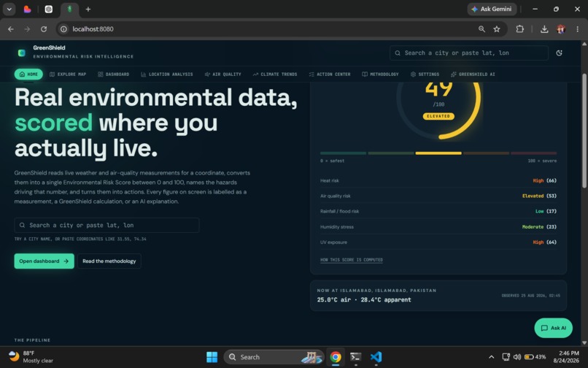
Task: Click the Air quality risk row
Action: point(438,196)
